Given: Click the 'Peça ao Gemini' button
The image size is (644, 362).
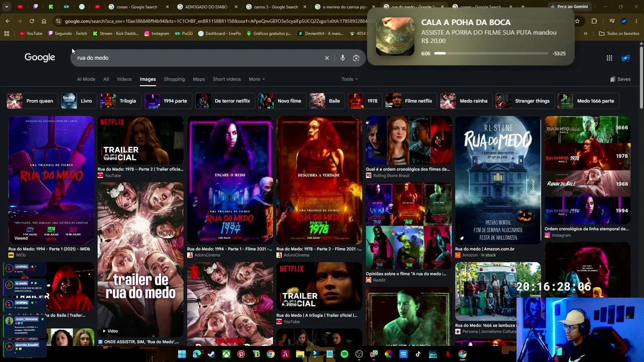Looking at the screenshot, I should point(569,7).
